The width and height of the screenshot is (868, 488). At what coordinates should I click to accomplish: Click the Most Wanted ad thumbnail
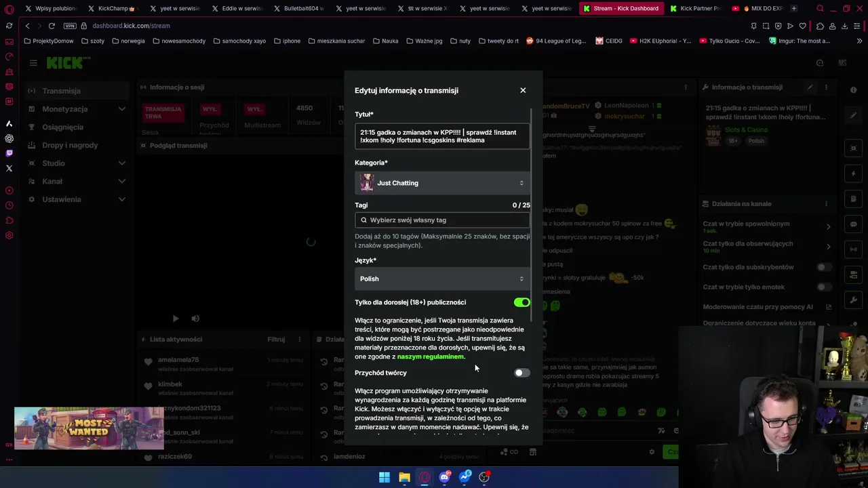pyautogui.click(x=89, y=428)
